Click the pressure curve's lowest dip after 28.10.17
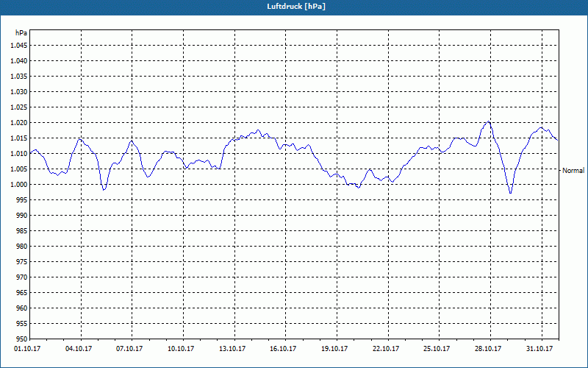588x368 pixels. [510, 193]
